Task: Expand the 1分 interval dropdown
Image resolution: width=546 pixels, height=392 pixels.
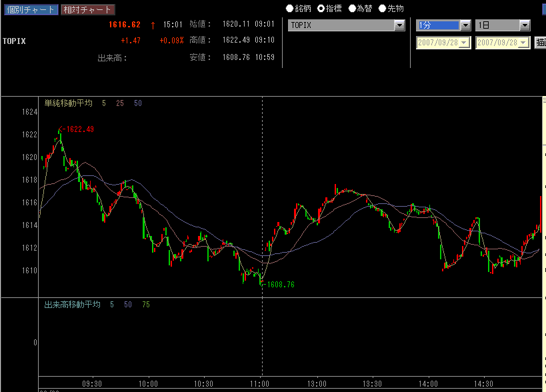Action: (465, 25)
